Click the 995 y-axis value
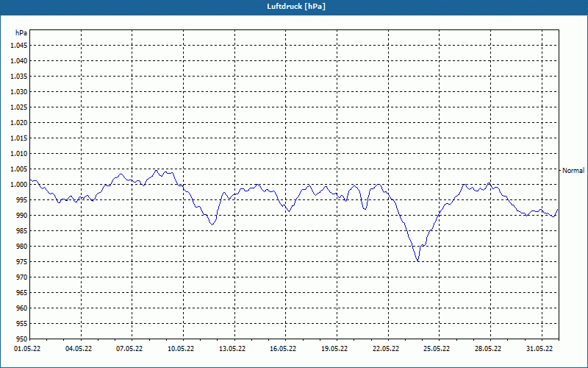Viewport: 588px width, 368px height. pos(22,199)
